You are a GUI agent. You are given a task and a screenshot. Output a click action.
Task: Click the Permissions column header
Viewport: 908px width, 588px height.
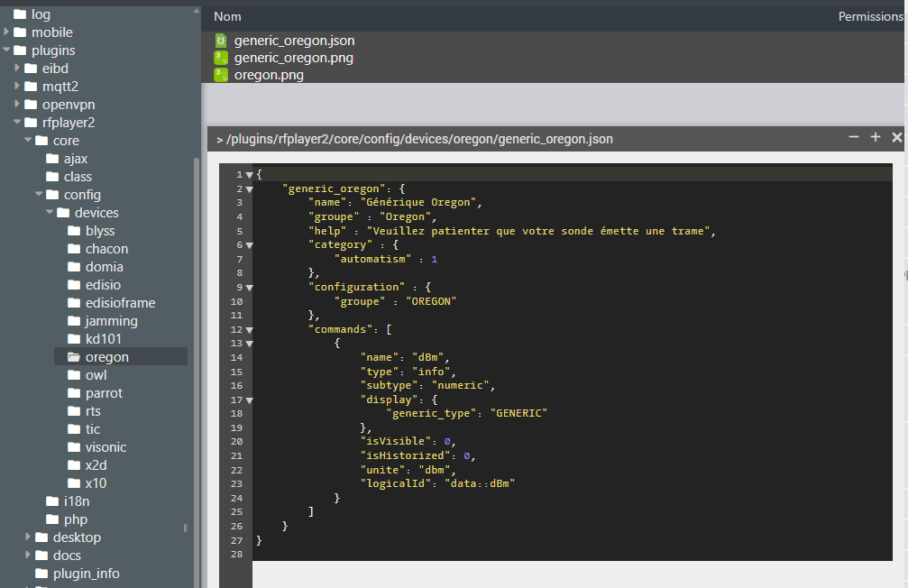coord(870,17)
